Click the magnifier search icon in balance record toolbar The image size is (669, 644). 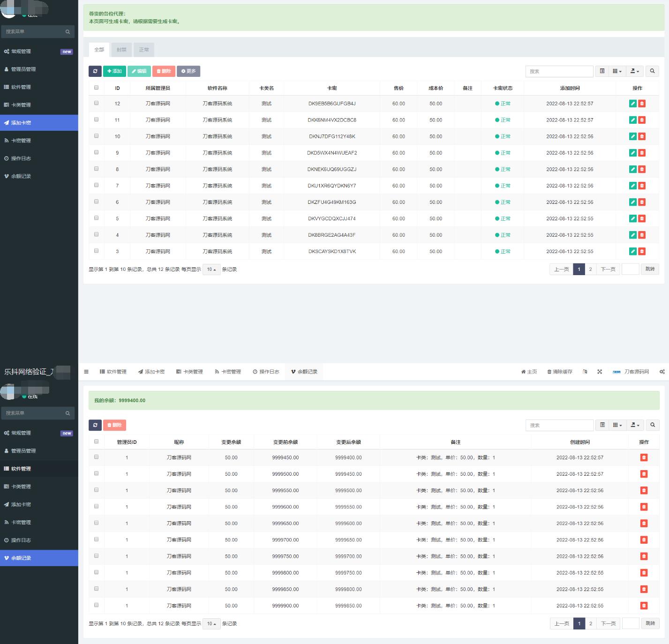652,425
